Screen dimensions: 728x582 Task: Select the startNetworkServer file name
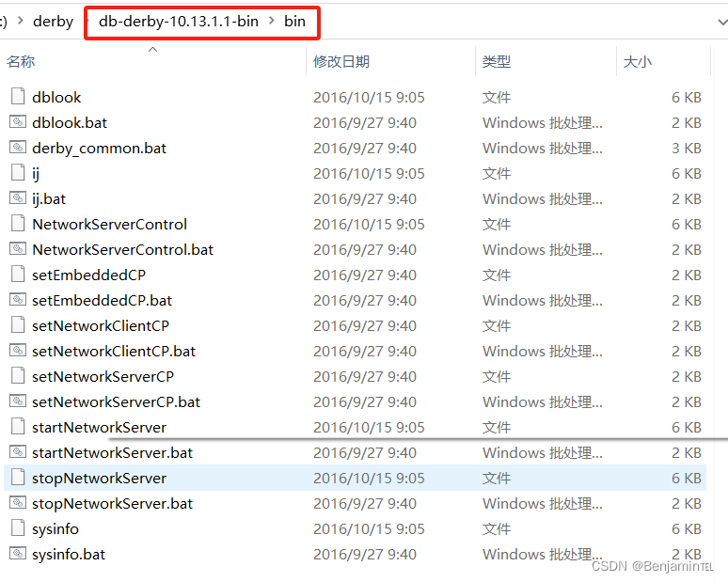click(x=99, y=428)
